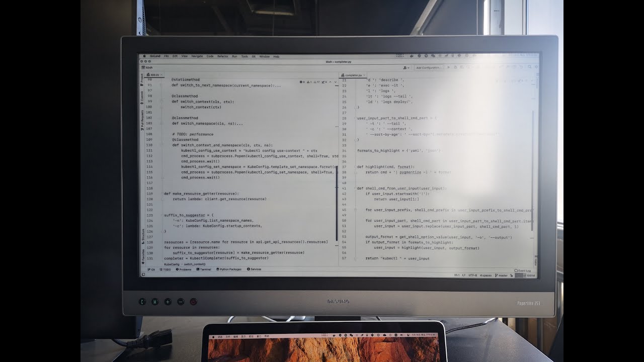644x362 pixels.
Task: Jump to previous highlighted problem arrow
Action: click(331, 81)
